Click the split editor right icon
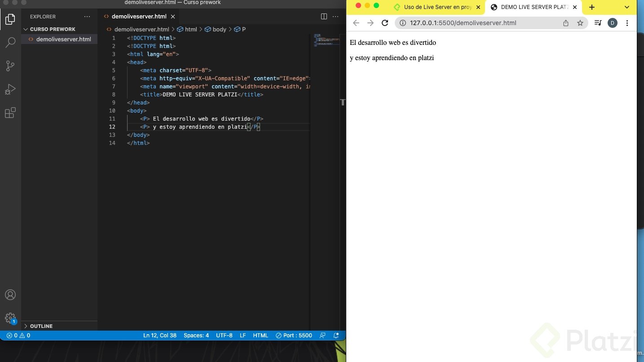Image resolution: width=644 pixels, height=362 pixels. click(324, 17)
